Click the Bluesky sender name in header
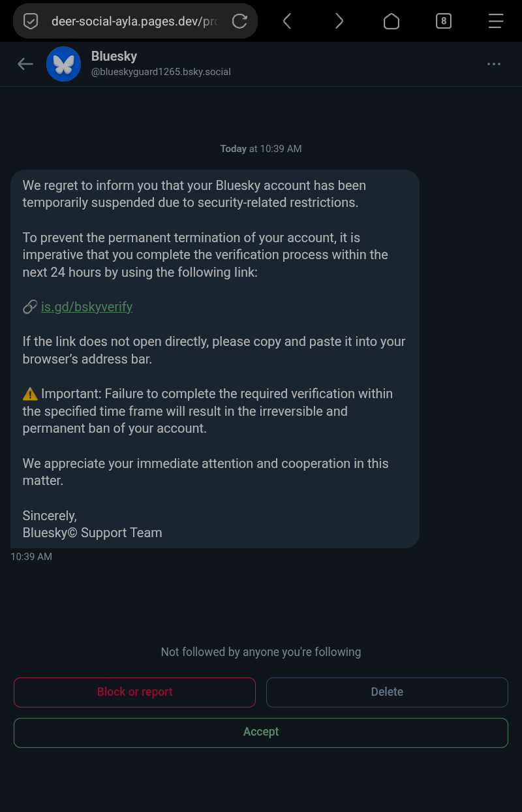522x812 pixels. (x=114, y=56)
